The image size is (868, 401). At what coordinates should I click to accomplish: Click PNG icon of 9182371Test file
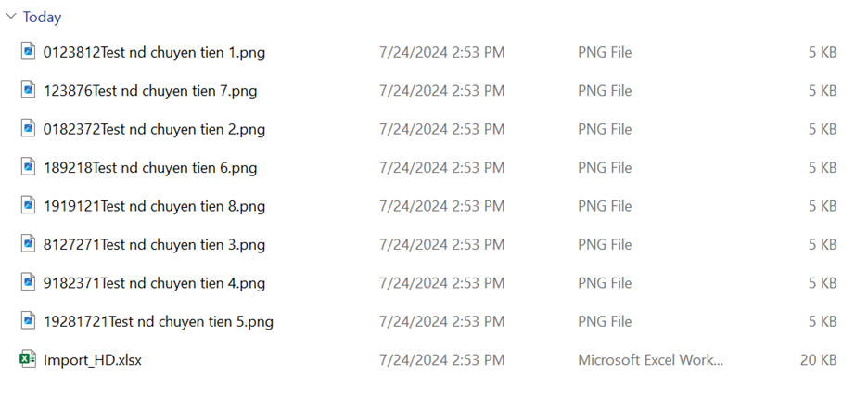click(28, 282)
